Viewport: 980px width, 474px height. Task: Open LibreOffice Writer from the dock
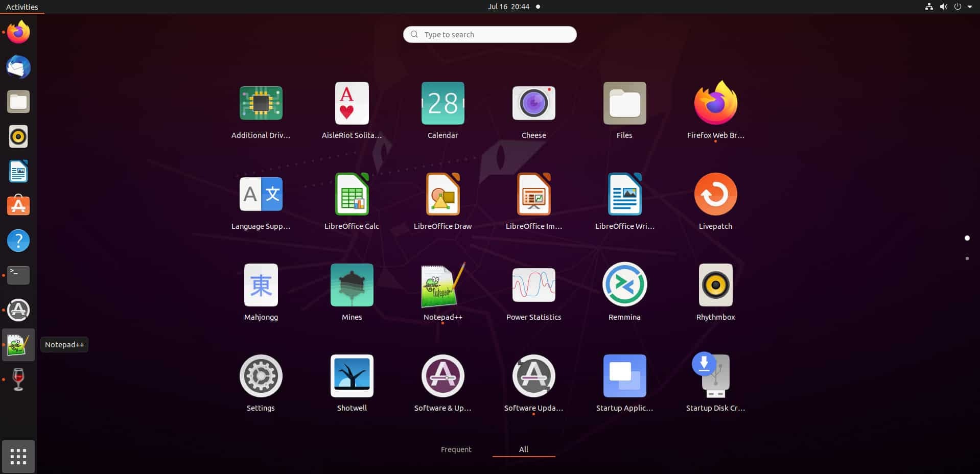coord(18,171)
